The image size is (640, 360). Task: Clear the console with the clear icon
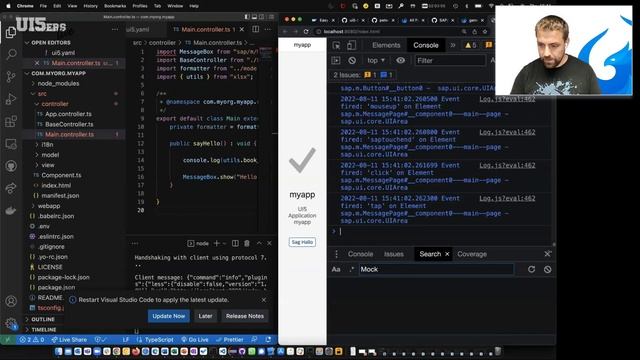[x=352, y=60]
